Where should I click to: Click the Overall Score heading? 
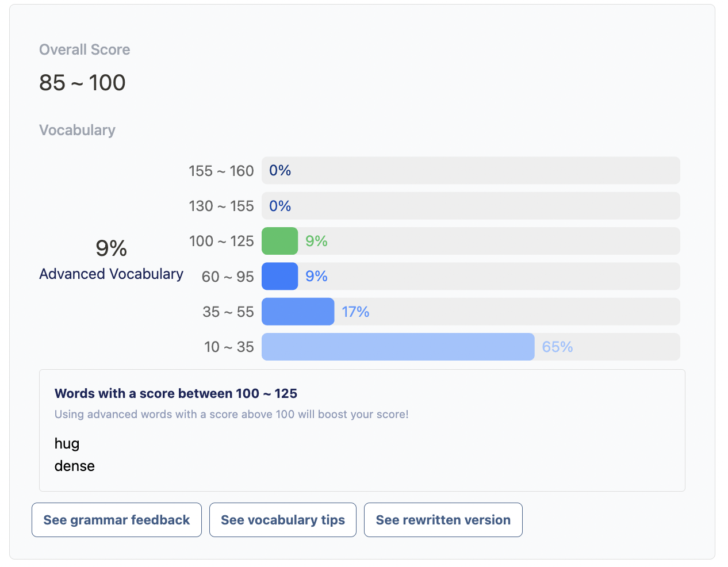(x=85, y=49)
